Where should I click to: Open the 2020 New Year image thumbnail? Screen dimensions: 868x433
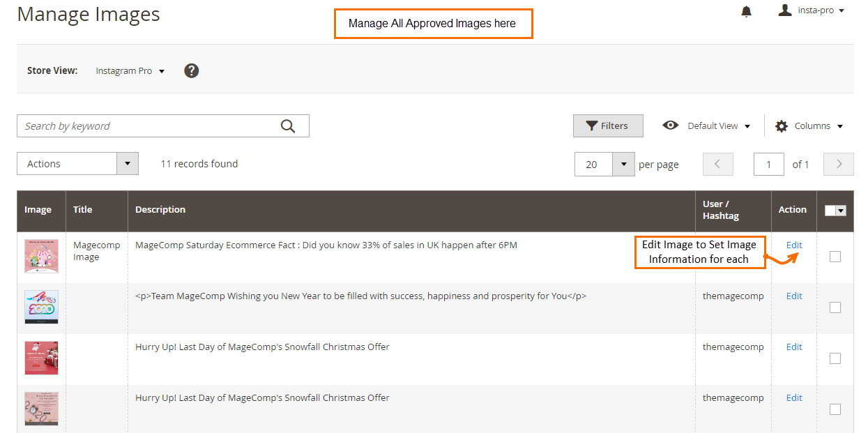[41, 307]
